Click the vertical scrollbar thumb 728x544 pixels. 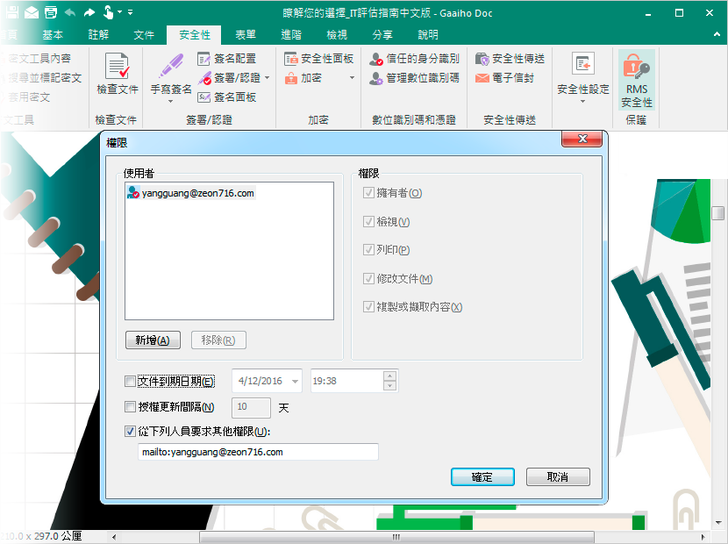coord(718,213)
